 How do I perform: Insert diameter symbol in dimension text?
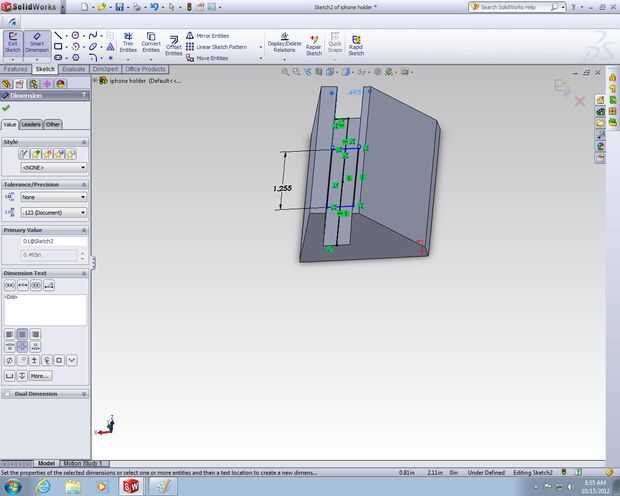pyautogui.click(x=9, y=360)
